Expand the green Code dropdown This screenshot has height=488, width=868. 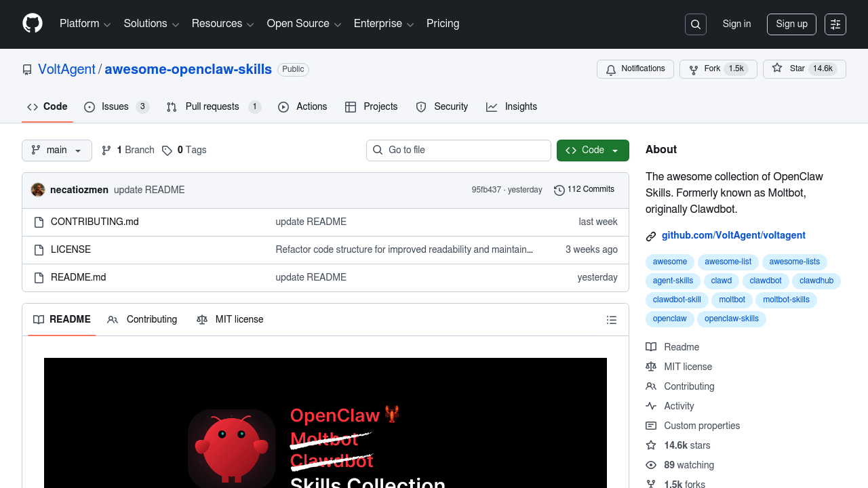(x=593, y=150)
